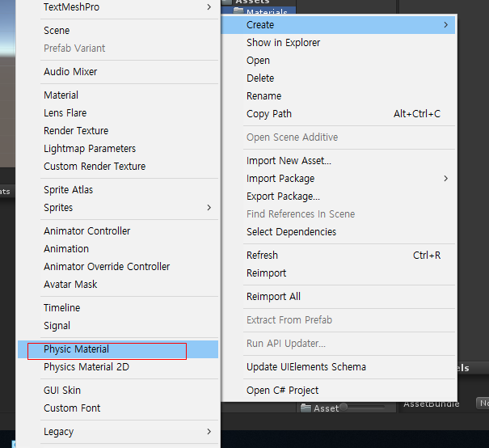Click Refresh in context menu
The height and width of the screenshot is (448, 489).
(x=339, y=256)
